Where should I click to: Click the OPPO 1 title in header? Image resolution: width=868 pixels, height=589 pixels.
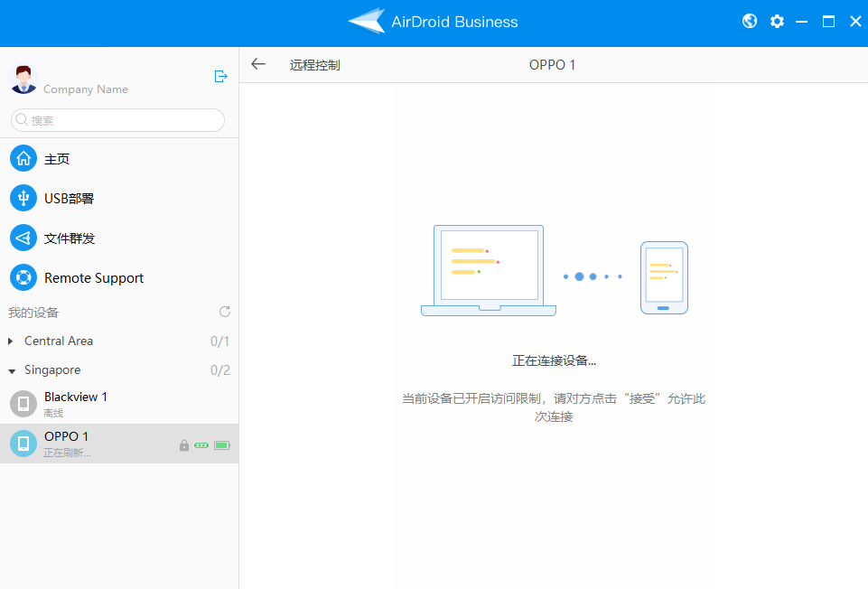[x=552, y=65]
